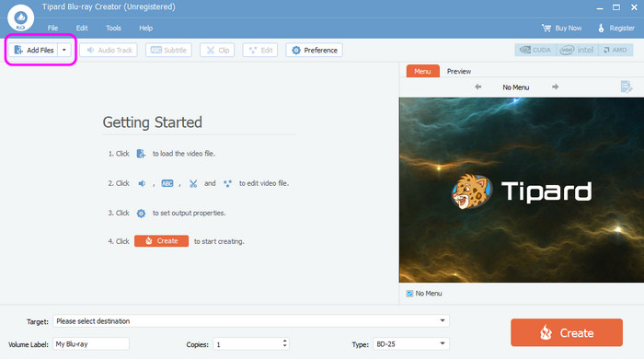Click the load video file icon in step 1
This screenshot has width=644, height=359.
141,154
